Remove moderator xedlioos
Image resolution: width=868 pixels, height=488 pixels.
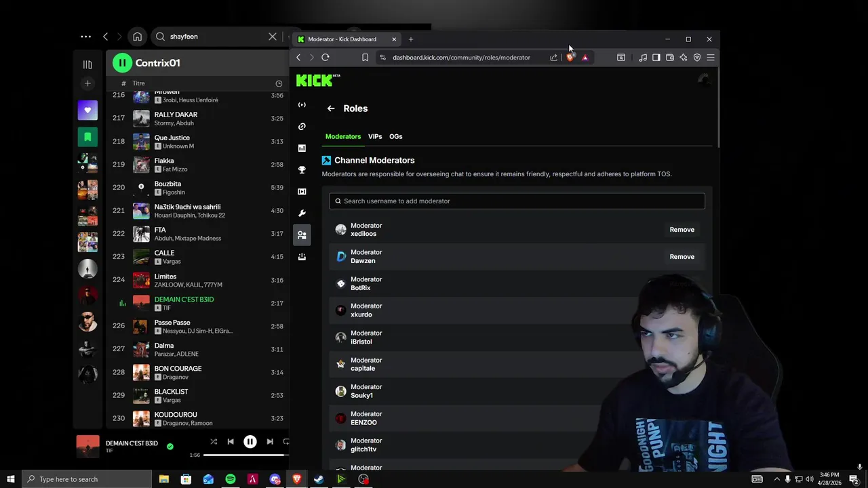coord(682,230)
